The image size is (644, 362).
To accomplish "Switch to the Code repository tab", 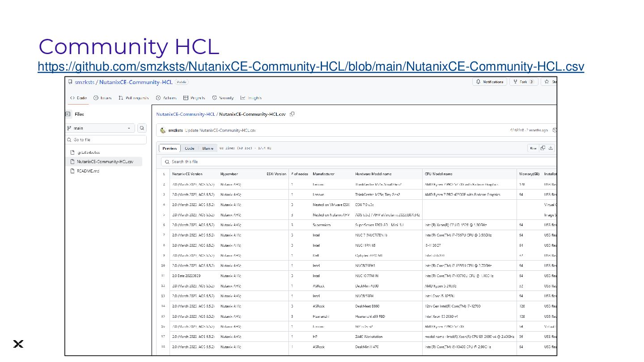I will pyautogui.click(x=79, y=98).
